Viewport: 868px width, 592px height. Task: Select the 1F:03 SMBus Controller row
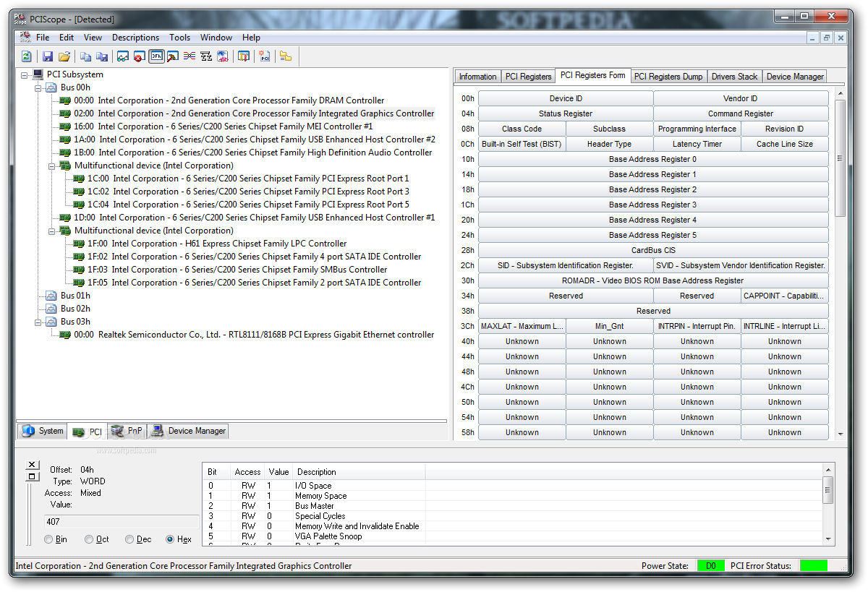237,270
